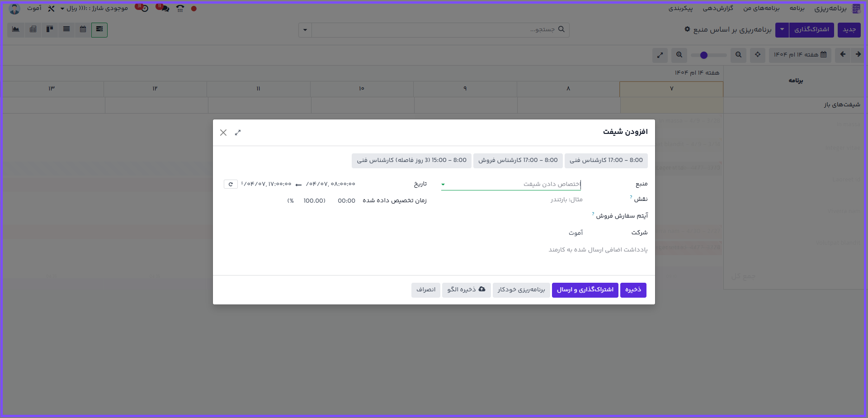Switch to graph chart view icon

(16, 29)
